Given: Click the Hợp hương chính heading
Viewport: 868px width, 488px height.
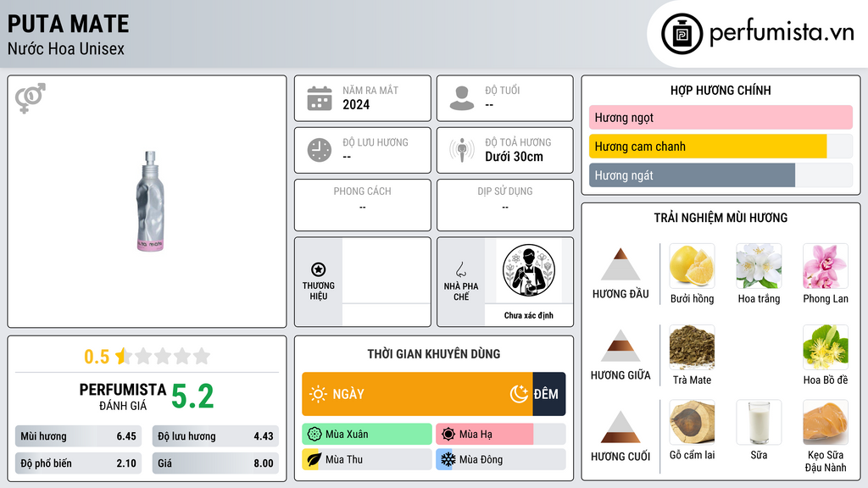Looking at the screenshot, I should [x=721, y=90].
